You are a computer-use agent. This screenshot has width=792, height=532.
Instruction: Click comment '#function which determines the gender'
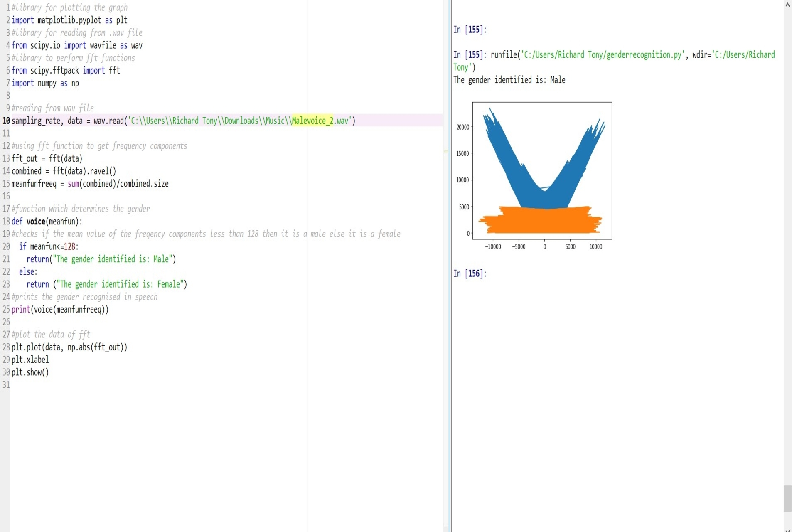tap(81, 209)
